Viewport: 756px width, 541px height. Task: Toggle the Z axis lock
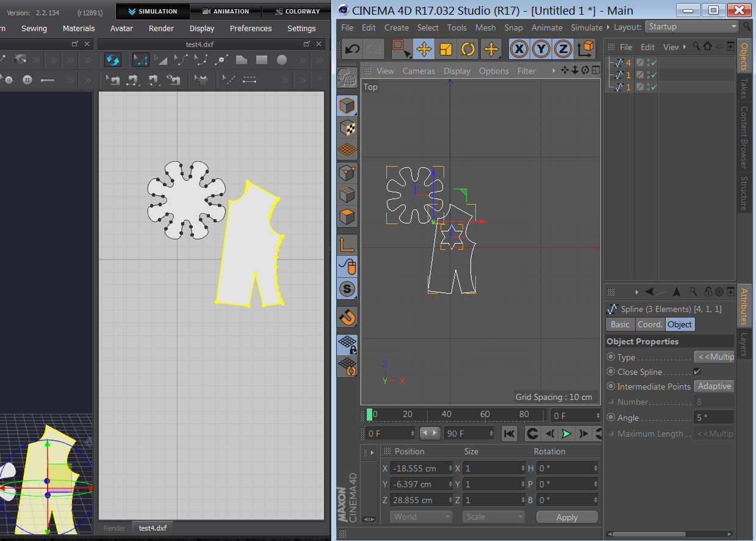[563, 49]
